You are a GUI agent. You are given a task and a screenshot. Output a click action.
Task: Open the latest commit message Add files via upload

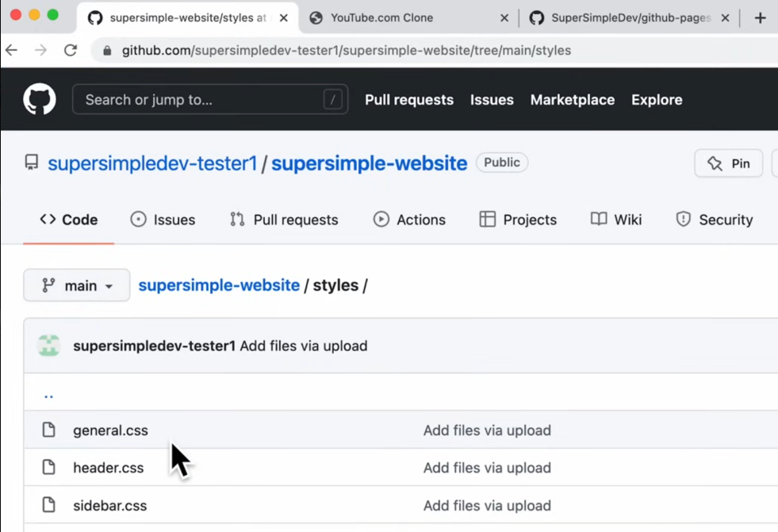[x=304, y=346]
